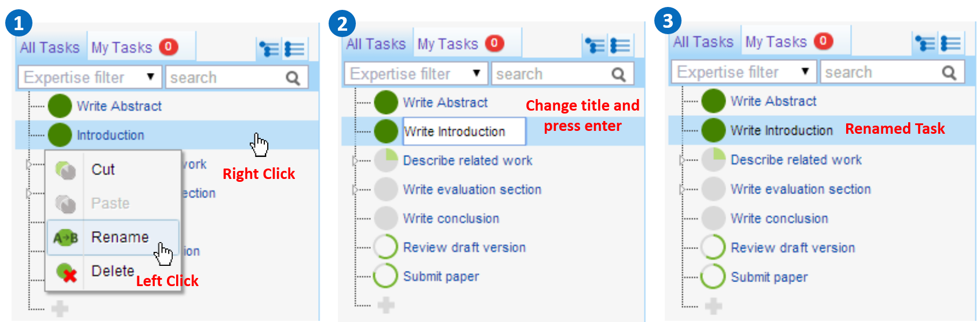
Task: Click the Submit paper status ring in panel 3
Action: tap(713, 277)
